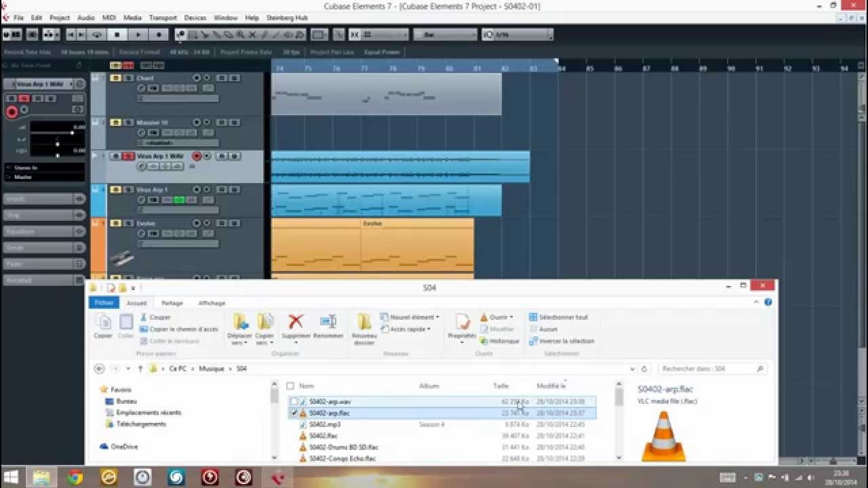Click Copier le chemin d'accès

pyautogui.click(x=179, y=329)
